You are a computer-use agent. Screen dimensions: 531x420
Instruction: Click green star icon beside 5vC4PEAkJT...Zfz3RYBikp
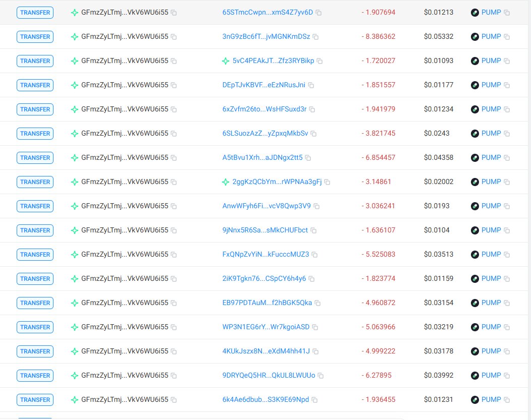(x=226, y=61)
